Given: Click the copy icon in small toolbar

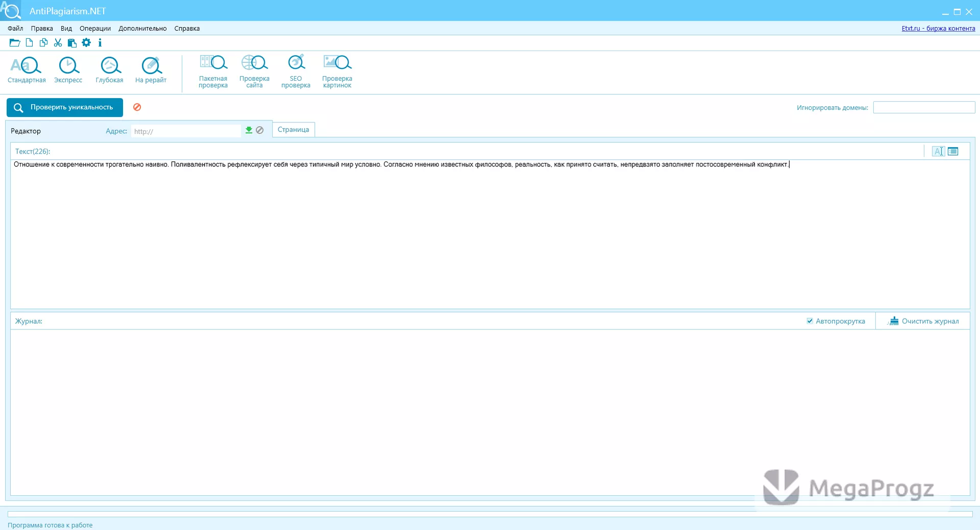Looking at the screenshot, I should [43, 43].
